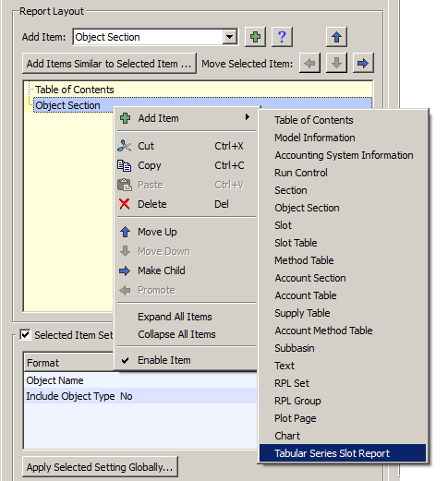Click the move up arrow toolbar button
This screenshot has width=448, height=481.
click(x=336, y=37)
